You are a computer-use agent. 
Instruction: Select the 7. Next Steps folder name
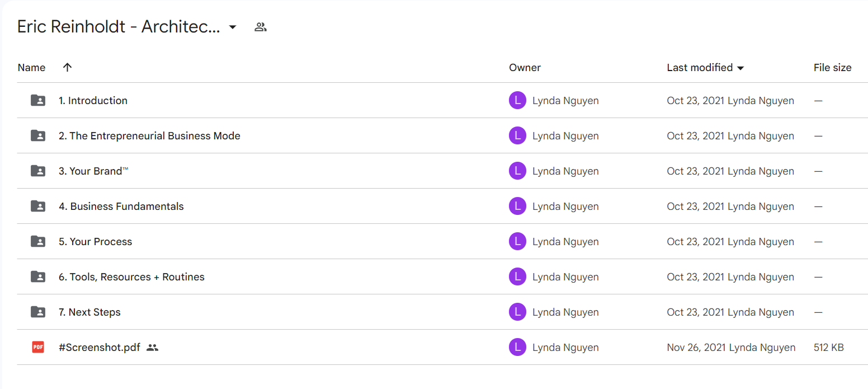[x=89, y=312]
